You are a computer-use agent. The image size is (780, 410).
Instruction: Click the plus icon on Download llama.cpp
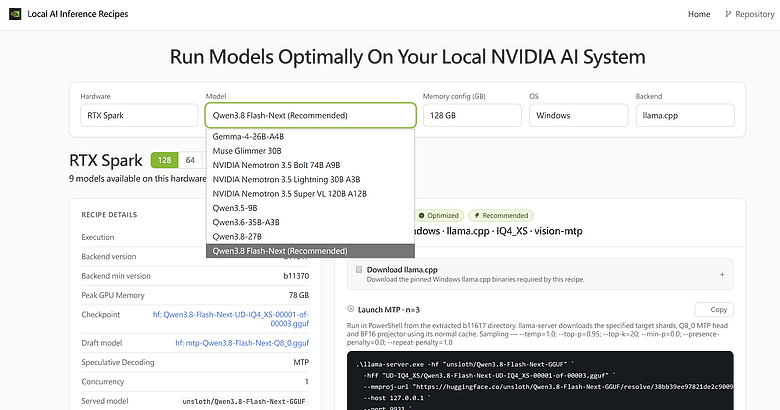point(722,275)
